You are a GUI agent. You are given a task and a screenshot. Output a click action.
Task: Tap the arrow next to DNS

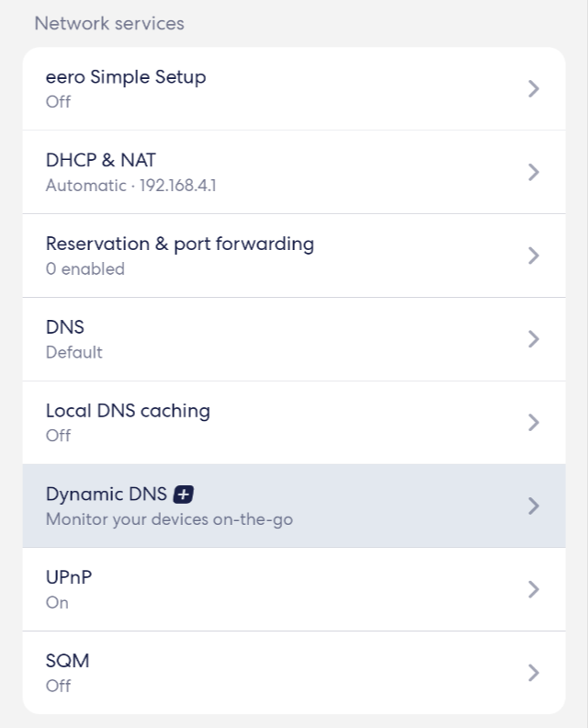[x=534, y=339]
